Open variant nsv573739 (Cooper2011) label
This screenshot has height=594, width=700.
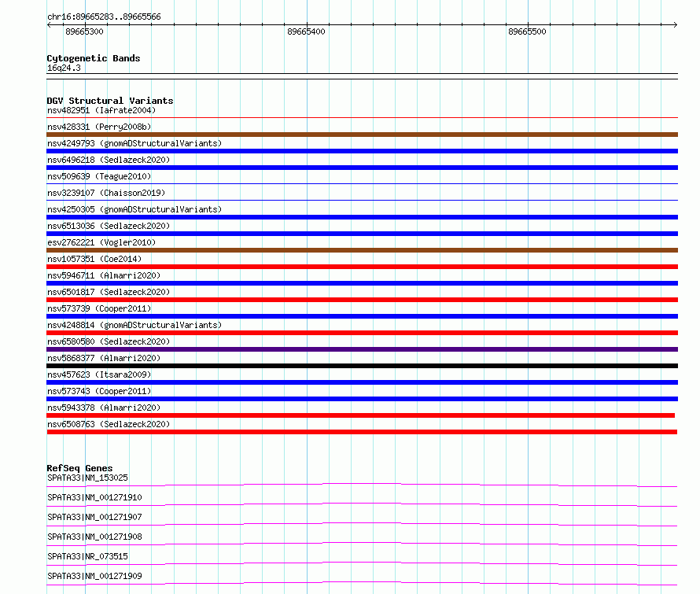point(99,308)
